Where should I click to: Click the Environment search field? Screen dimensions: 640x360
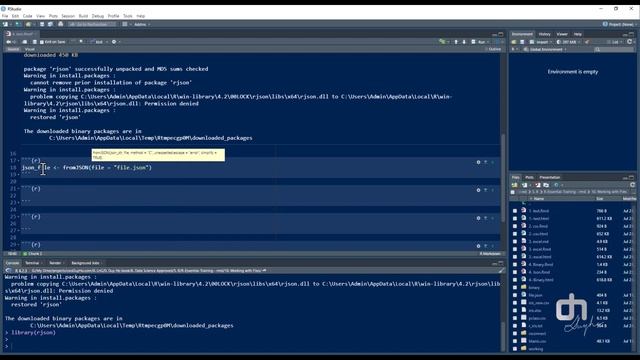click(x=614, y=49)
